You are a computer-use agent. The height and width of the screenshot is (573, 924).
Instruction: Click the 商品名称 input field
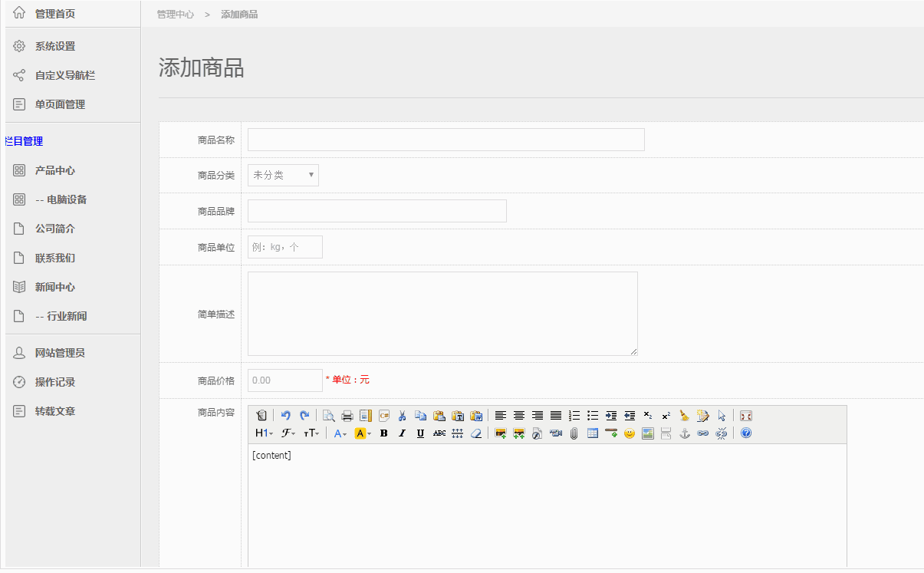[x=446, y=140]
